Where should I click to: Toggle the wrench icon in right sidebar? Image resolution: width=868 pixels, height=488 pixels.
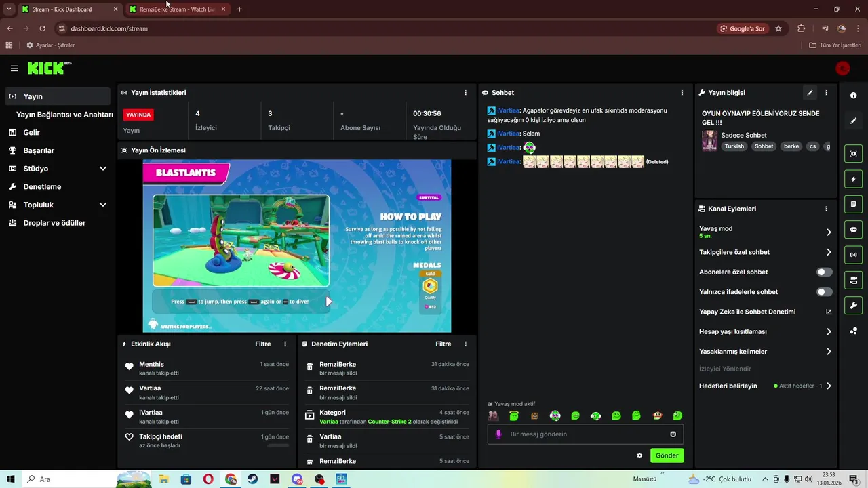point(854,306)
